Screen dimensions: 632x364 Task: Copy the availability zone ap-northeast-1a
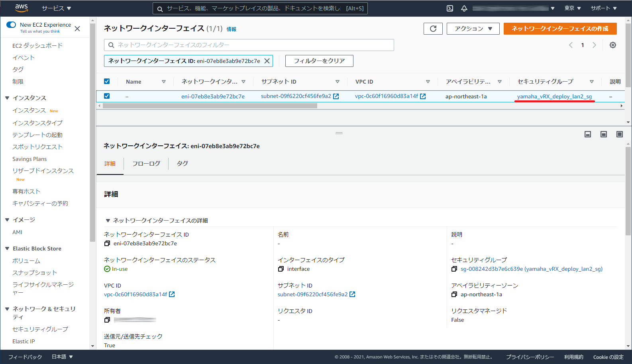point(454,295)
